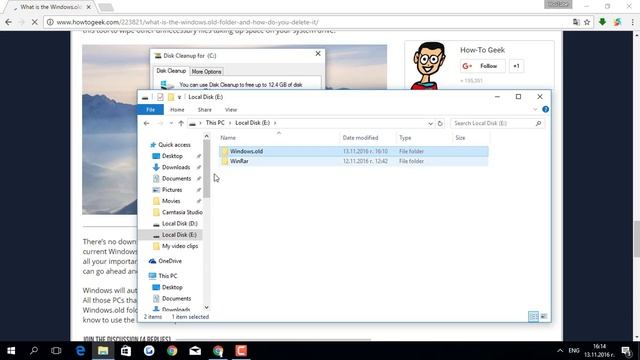
Task: Open Windows Store from taskbar
Action: pos(126,351)
